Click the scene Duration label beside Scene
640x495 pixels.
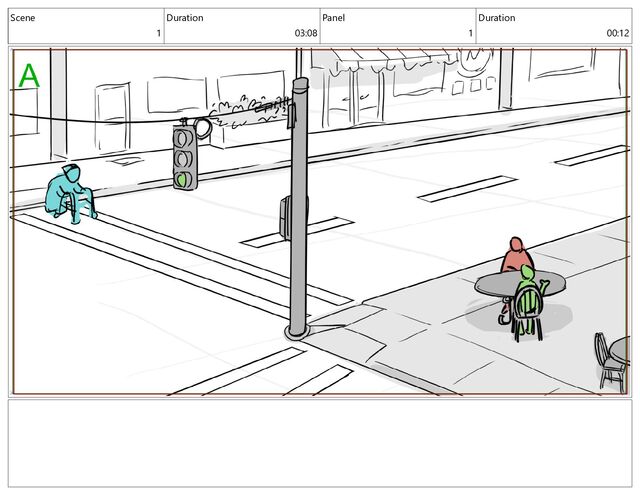[x=184, y=18]
